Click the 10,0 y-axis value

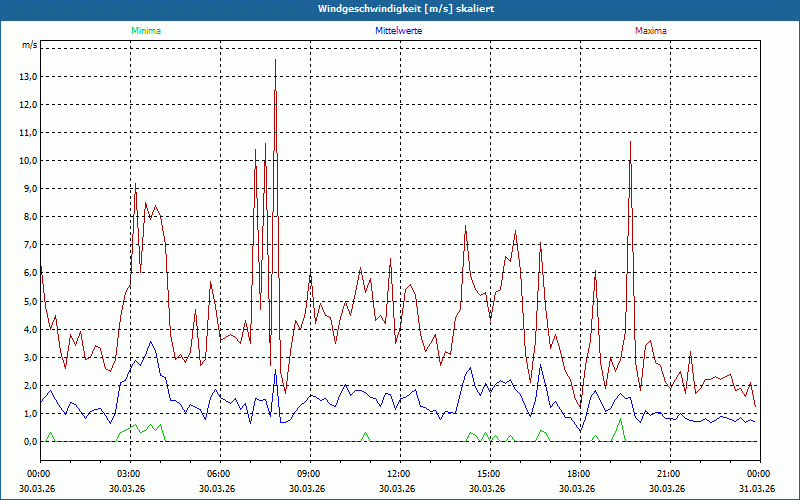pyautogui.click(x=28, y=161)
